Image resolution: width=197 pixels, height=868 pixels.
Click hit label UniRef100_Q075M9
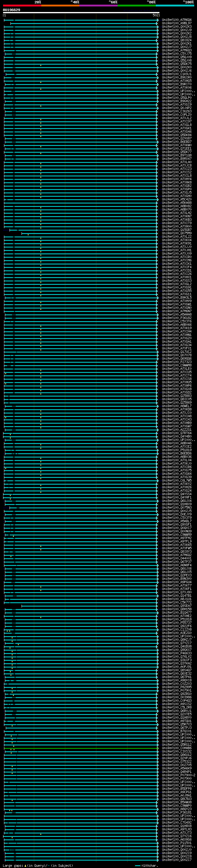coord(176,233)
